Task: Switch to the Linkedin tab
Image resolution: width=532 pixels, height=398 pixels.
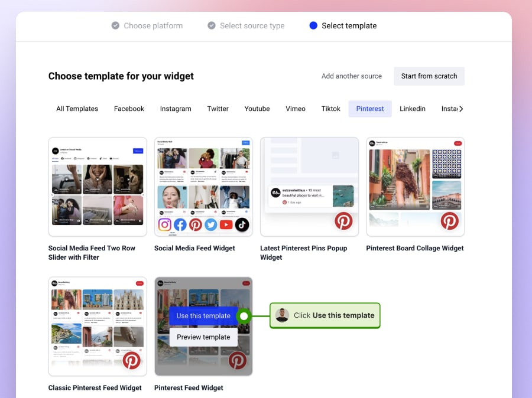Action: click(412, 109)
